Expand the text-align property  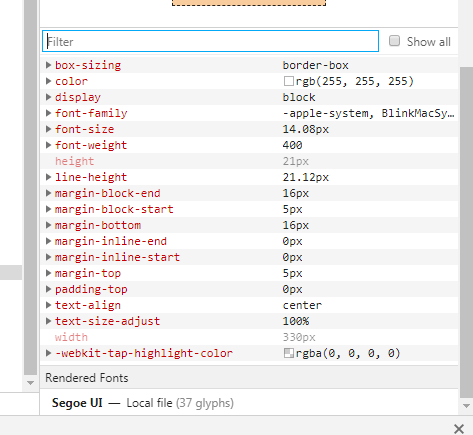48,305
